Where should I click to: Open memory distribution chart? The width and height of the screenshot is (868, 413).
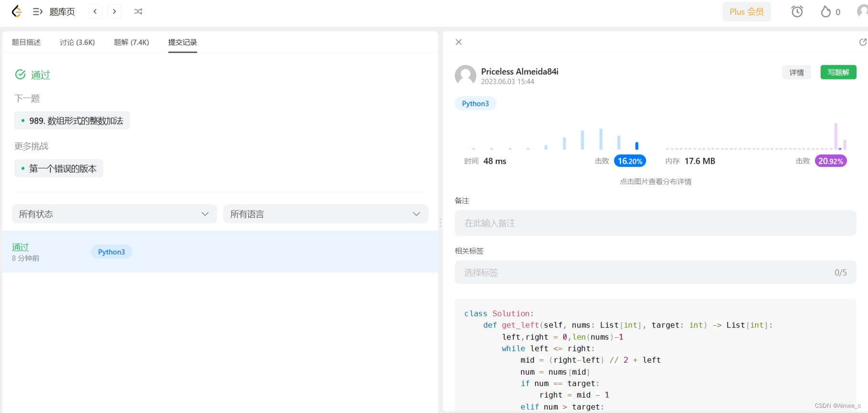[756, 137]
